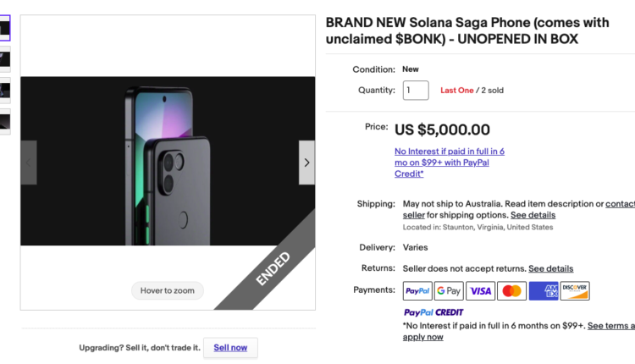Go to previous image with left arrow
This screenshot has height=364, width=635.
[x=29, y=163]
